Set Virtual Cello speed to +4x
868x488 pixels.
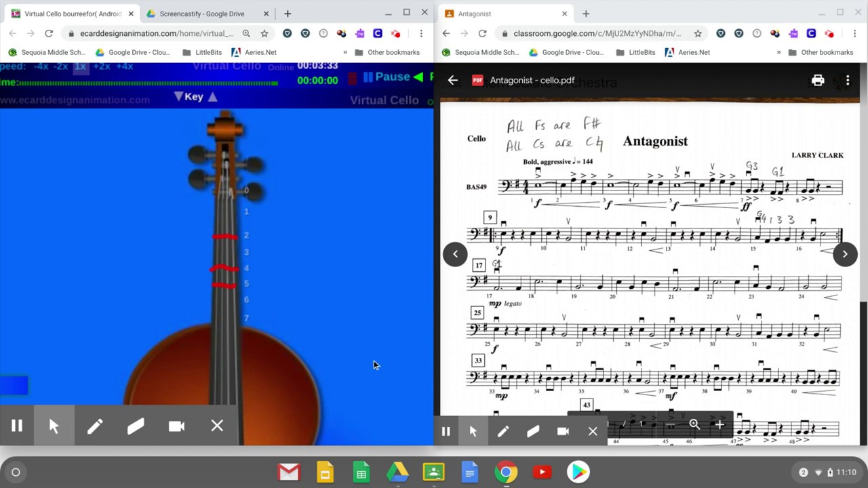(x=124, y=66)
